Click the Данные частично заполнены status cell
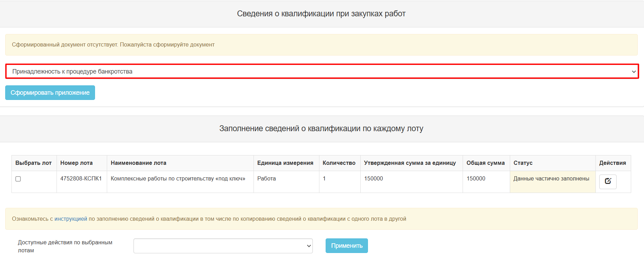The height and width of the screenshot is (262, 644). (551, 179)
